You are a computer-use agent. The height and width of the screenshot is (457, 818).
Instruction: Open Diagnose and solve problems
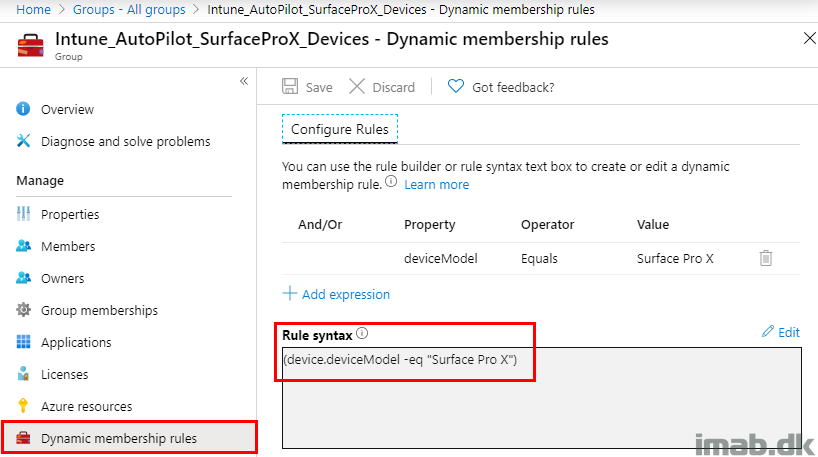pos(125,141)
